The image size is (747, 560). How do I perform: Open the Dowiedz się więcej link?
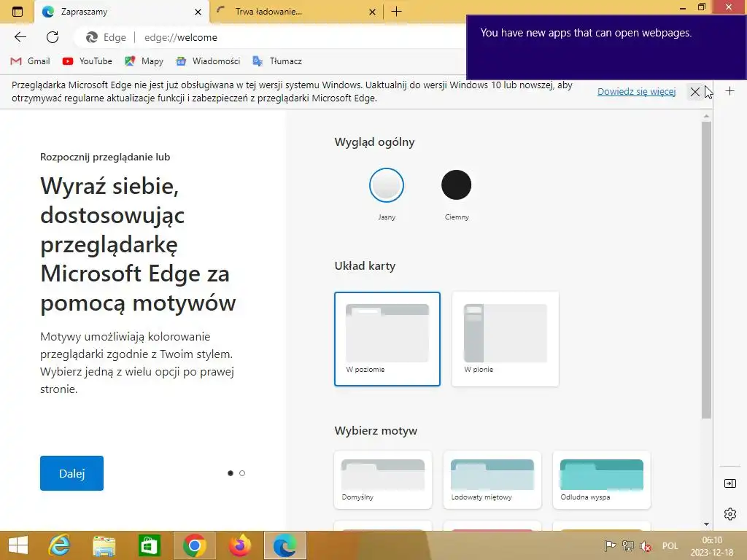pyautogui.click(x=636, y=91)
